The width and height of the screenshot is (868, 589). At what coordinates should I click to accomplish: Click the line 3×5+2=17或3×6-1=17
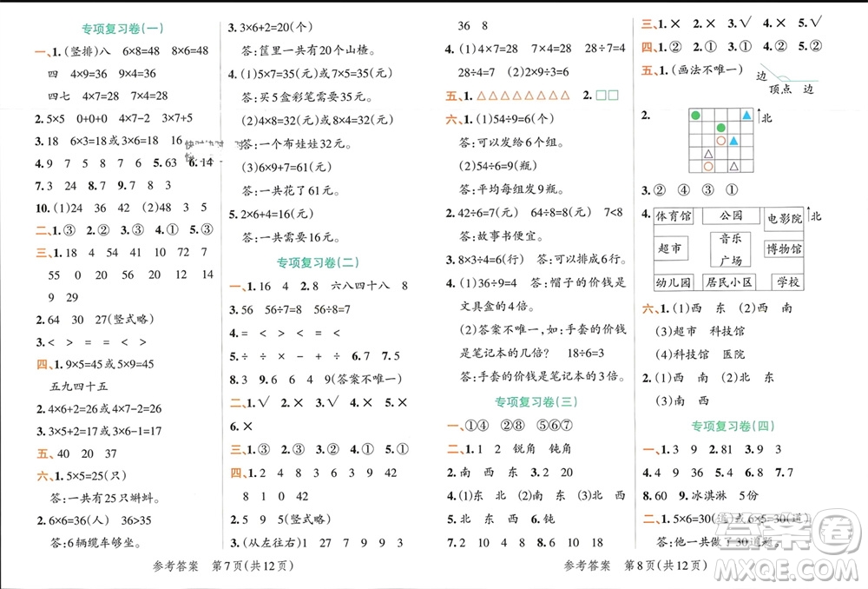pyautogui.click(x=105, y=431)
